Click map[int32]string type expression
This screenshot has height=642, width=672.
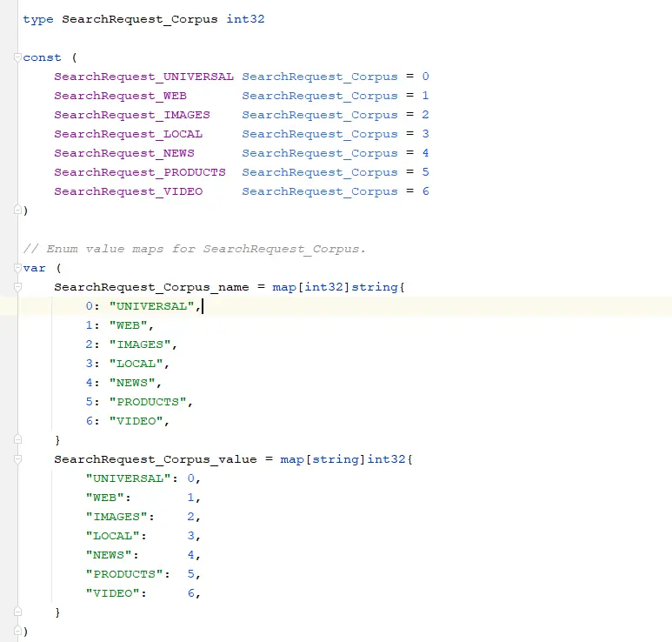tap(336, 287)
